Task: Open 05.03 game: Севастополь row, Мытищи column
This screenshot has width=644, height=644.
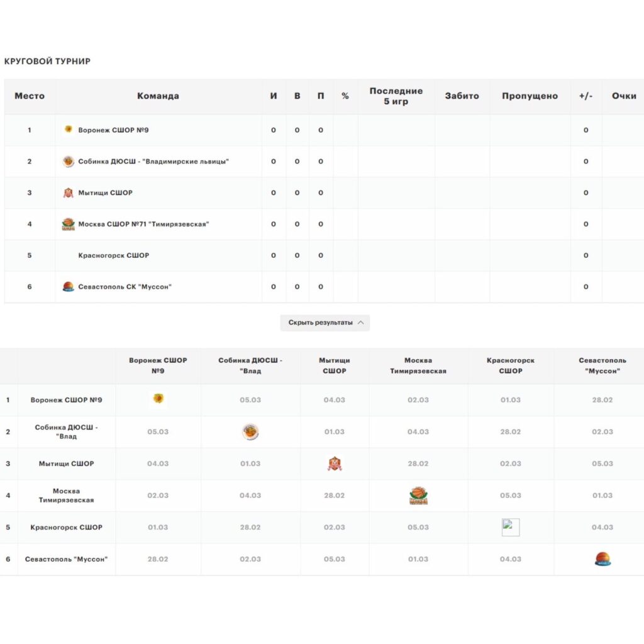Action: [335, 559]
